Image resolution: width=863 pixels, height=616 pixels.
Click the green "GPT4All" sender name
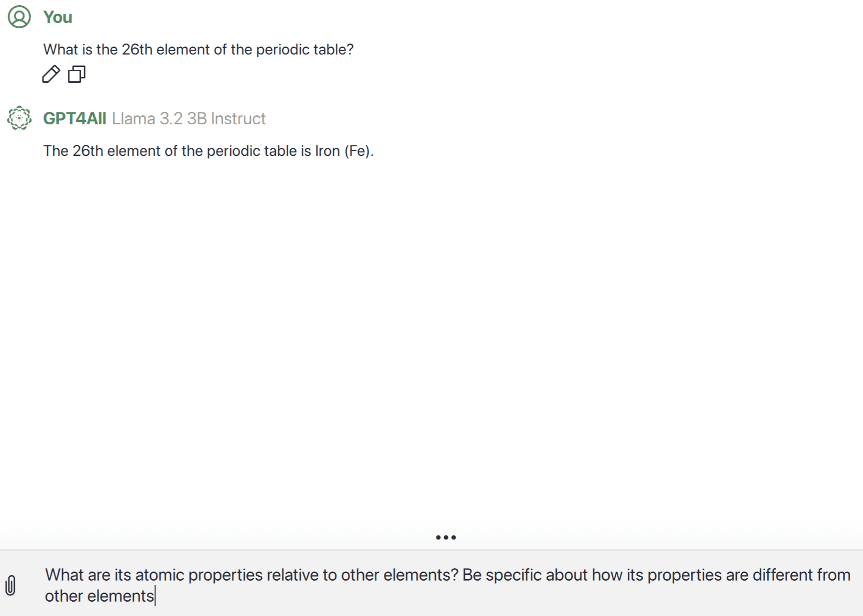[75, 118]
